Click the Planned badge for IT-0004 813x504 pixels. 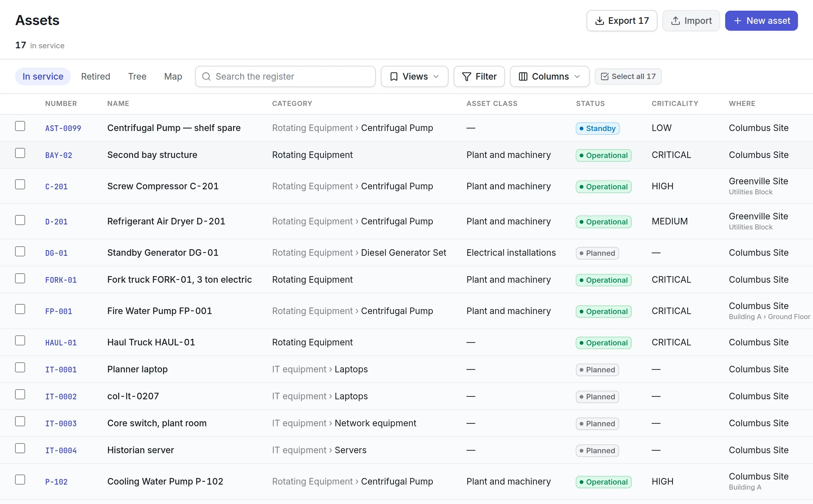pyautogui.click(x=597, y=451)
